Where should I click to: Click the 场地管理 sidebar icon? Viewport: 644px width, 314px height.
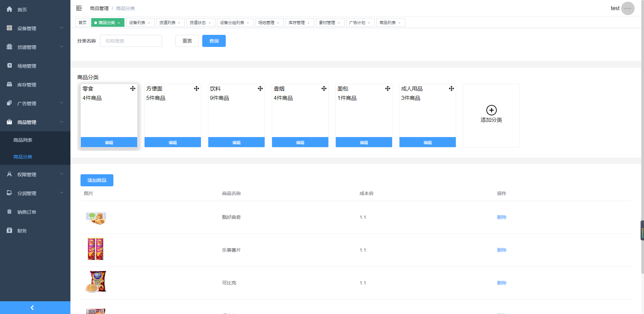pyautogui.click(x=9, y=66)
